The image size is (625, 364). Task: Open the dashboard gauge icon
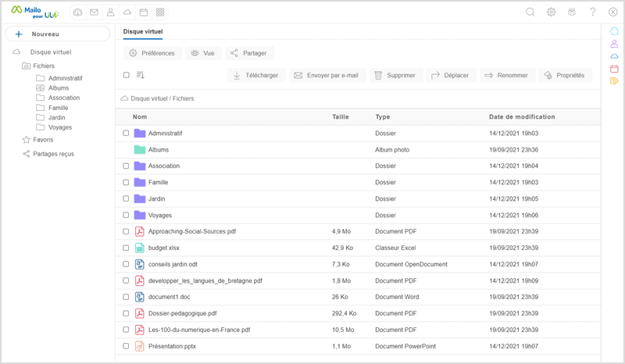point(77,12)
